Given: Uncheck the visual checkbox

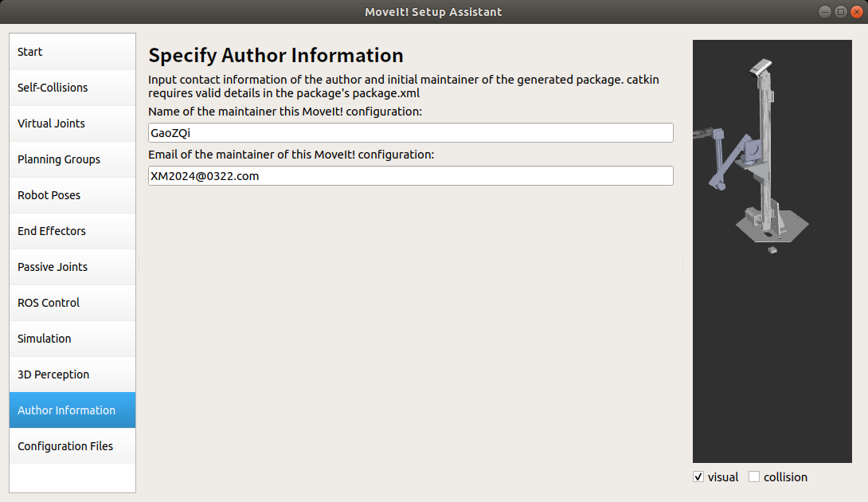Looking at the screenshot, I should [698, 477].
